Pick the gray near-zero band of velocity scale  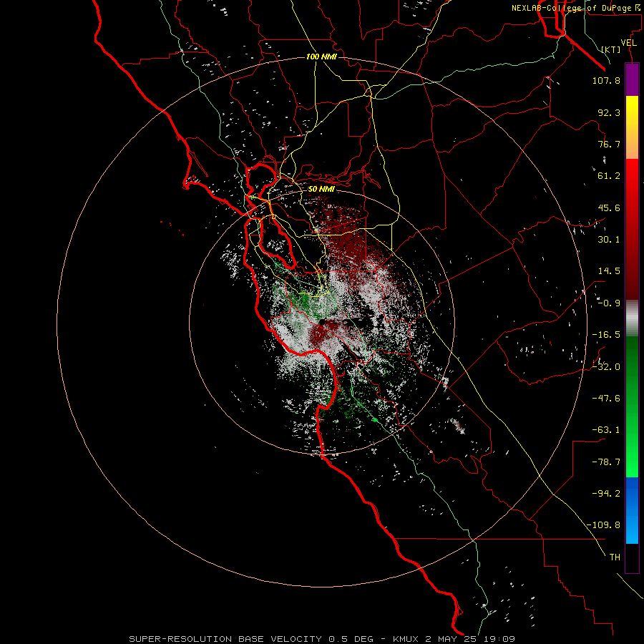(x=632, y=318)
